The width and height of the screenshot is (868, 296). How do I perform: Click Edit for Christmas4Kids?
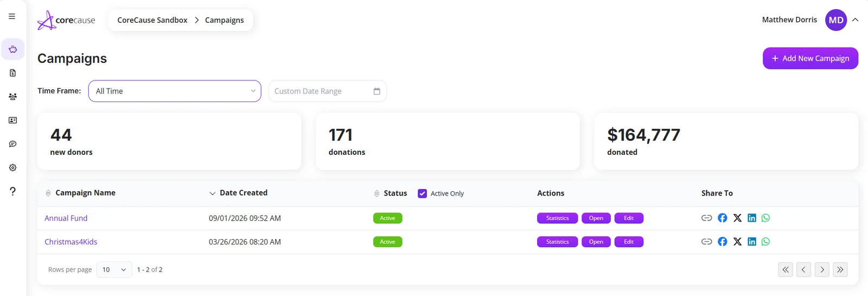click(629, 242)
